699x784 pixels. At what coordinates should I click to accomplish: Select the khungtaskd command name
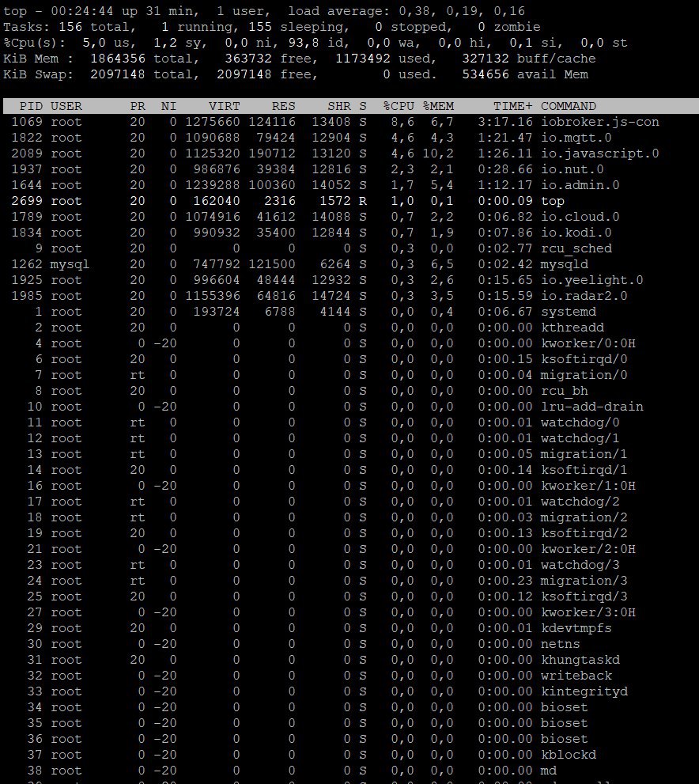[580, 660]
